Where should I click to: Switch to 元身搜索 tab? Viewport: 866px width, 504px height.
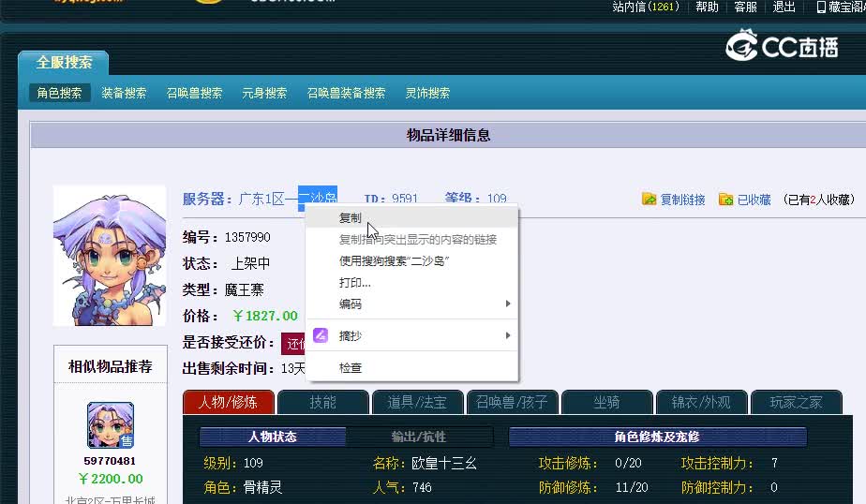click(264, 93)
